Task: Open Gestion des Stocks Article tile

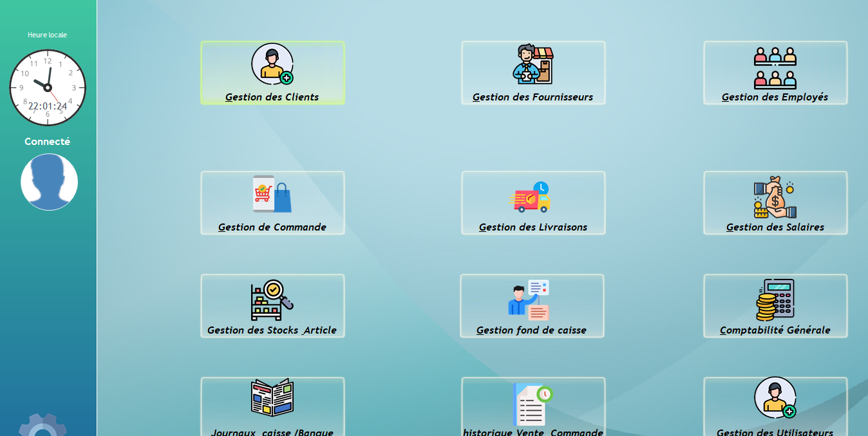Action: point(272,306)
